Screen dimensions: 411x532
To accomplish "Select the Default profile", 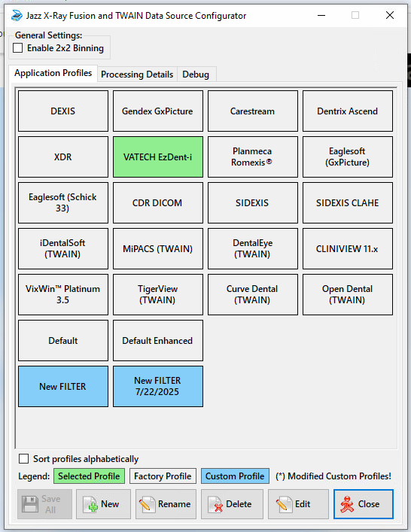I will tap(63, 340).
